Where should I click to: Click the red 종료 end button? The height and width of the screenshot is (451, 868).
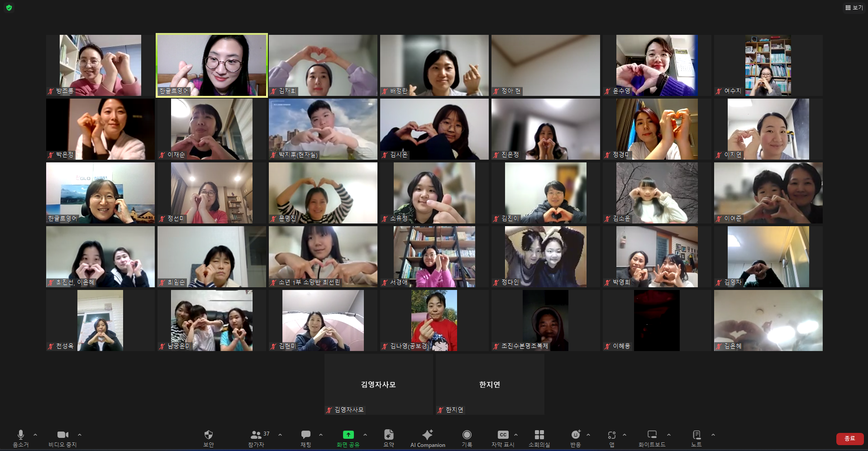pos(849,438)
